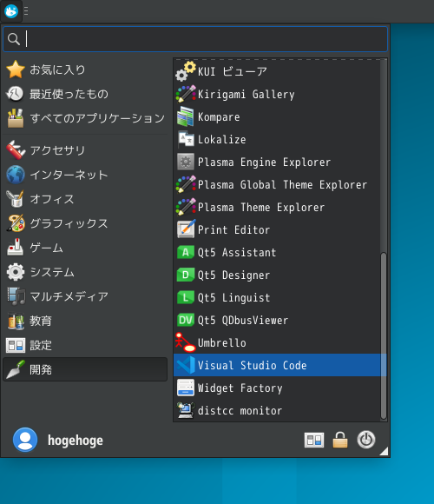
Task: Launch Plasma Theme Explorer
Action: pos(278,208)
